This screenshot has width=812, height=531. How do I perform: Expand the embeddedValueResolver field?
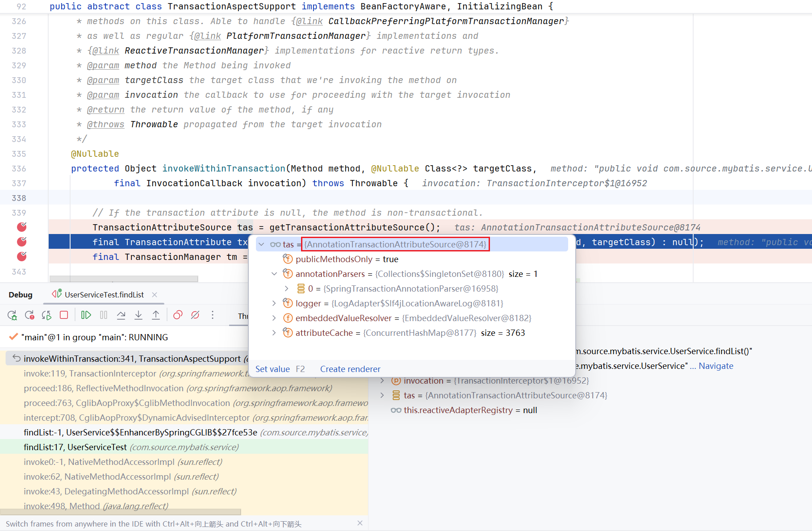(x=274, y=318)
